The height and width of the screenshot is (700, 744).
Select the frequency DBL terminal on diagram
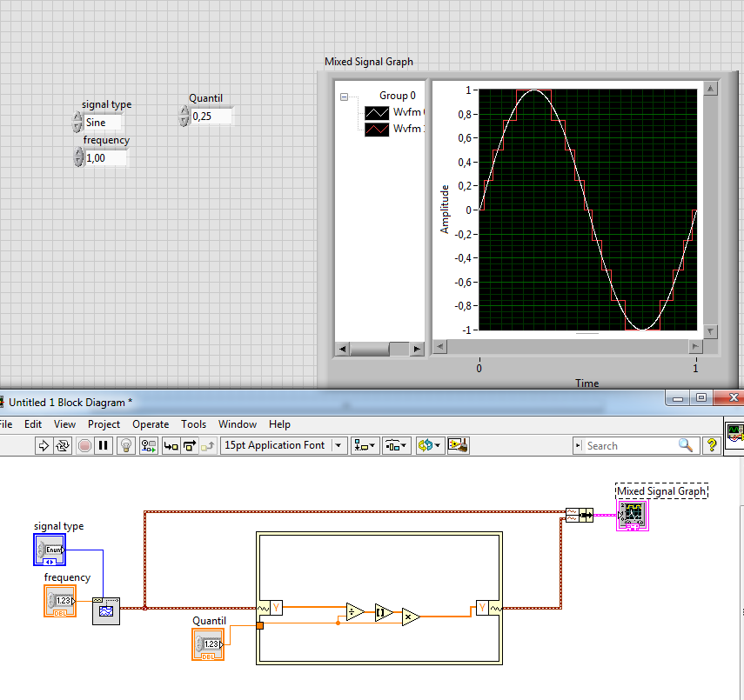(60, 601)
